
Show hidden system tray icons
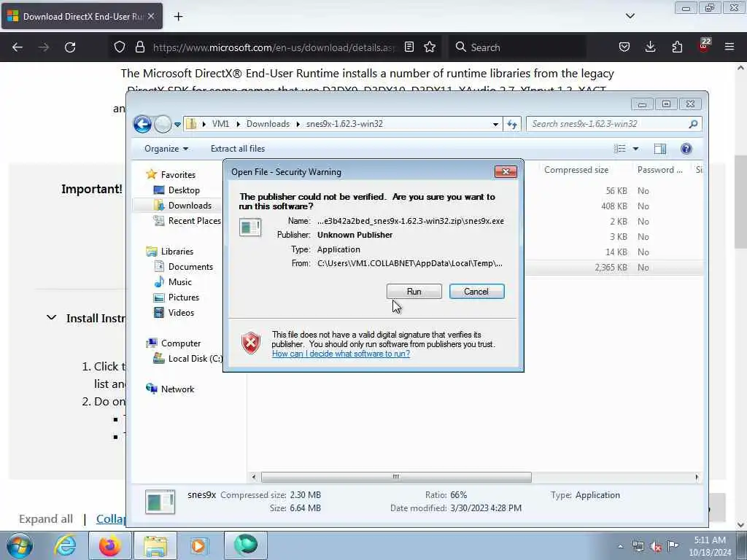tap(620, 547)
